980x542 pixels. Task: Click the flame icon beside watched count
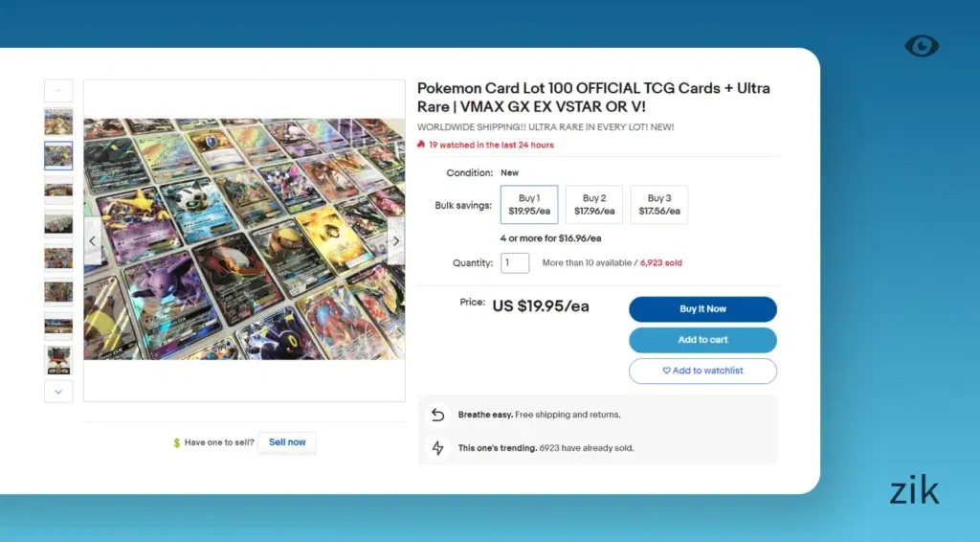(421, 145)
